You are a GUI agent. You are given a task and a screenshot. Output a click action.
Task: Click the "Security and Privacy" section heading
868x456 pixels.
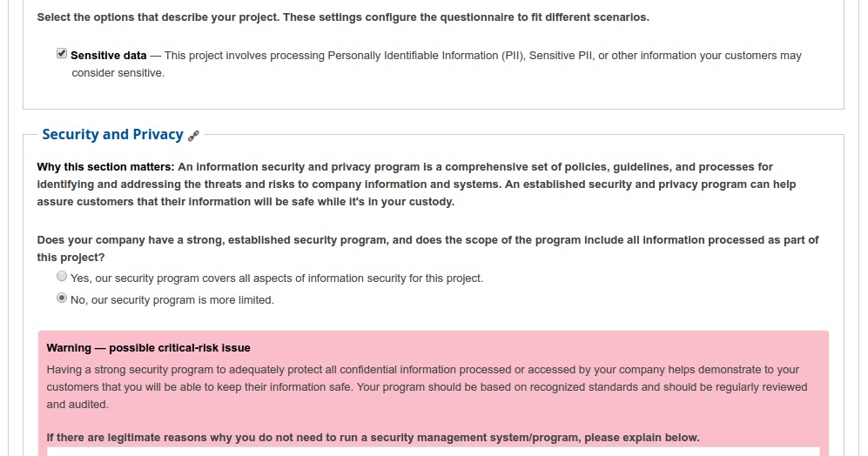[x=112, y=134]
